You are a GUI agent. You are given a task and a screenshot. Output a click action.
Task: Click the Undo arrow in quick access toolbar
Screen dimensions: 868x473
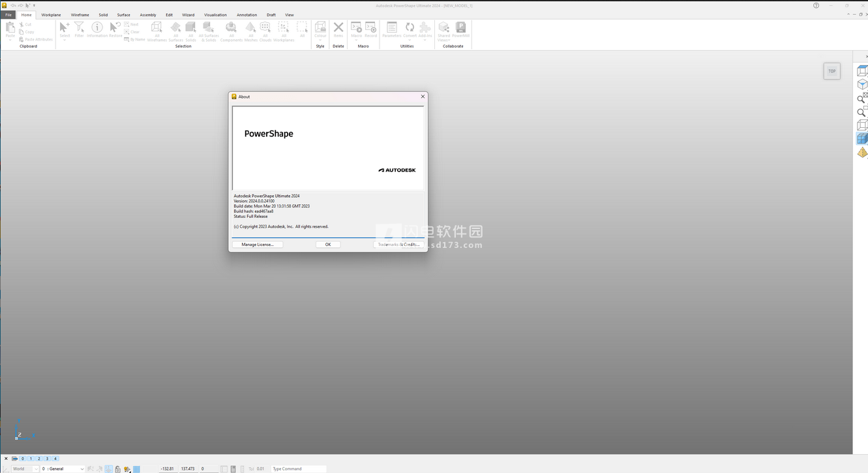click(x=13, y=5)
